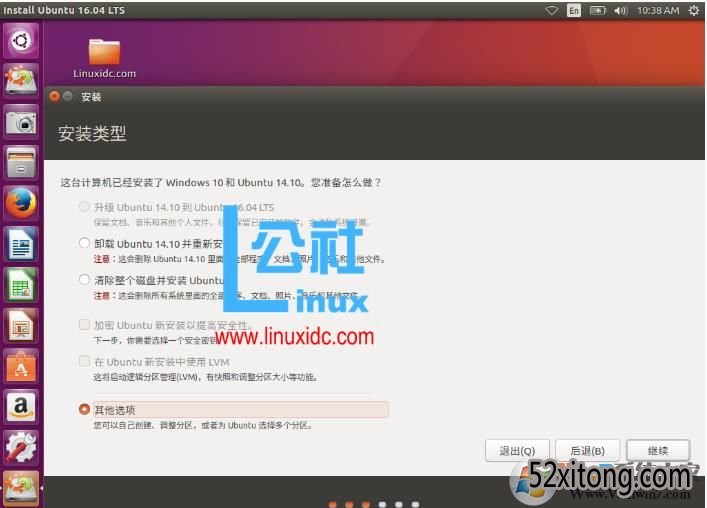Click the 后退(B) button
This screenshot has height=508, width=707.
[588, 450]
